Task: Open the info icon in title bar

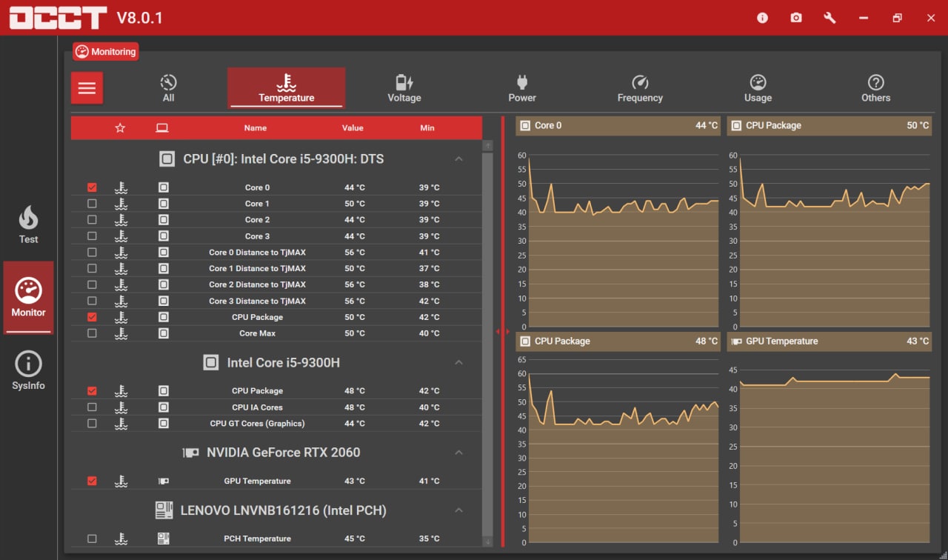Action: 762,18
